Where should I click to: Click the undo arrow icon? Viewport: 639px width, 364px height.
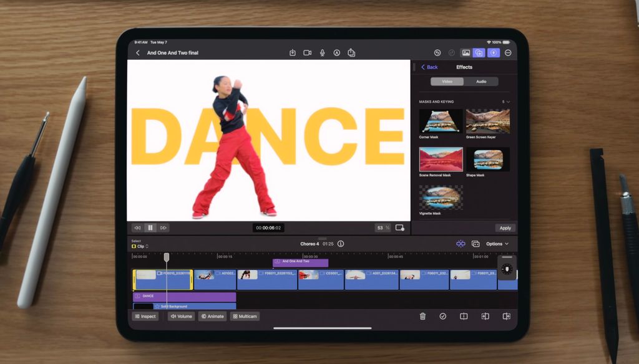[437, 53]
